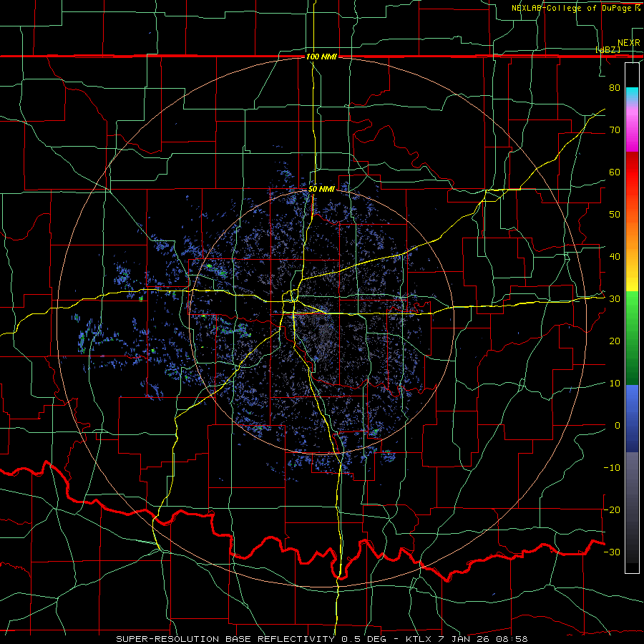Click the 50 value on the dBZ scale
644x644 pixels.
click(x=615, y=215)
